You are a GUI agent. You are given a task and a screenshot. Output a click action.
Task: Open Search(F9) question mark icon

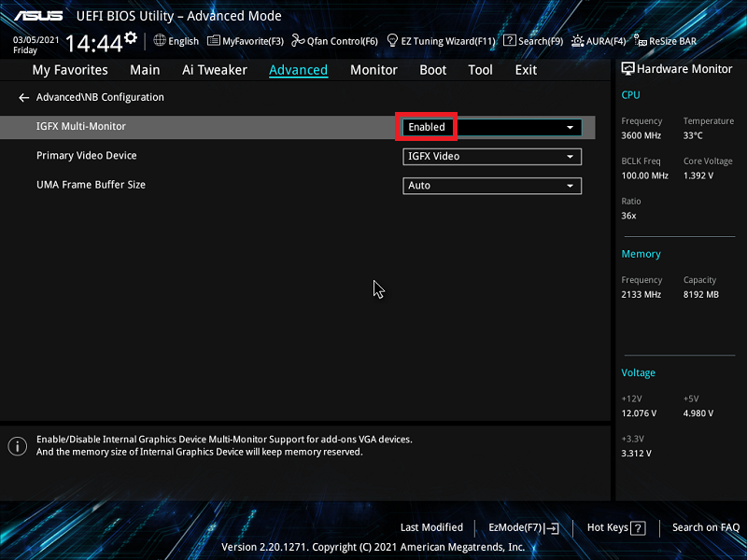coord(510,40)
